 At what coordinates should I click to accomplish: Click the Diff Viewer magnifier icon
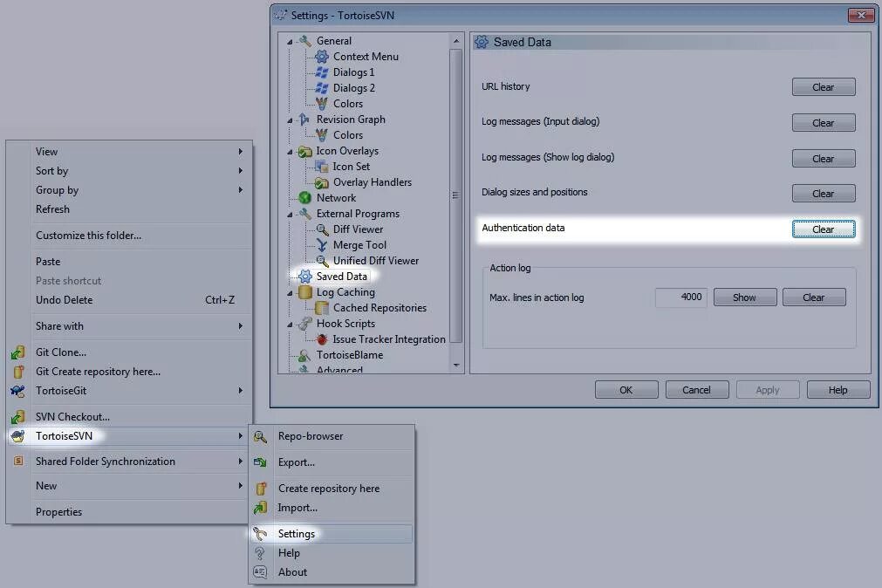[x=322, y=229]
